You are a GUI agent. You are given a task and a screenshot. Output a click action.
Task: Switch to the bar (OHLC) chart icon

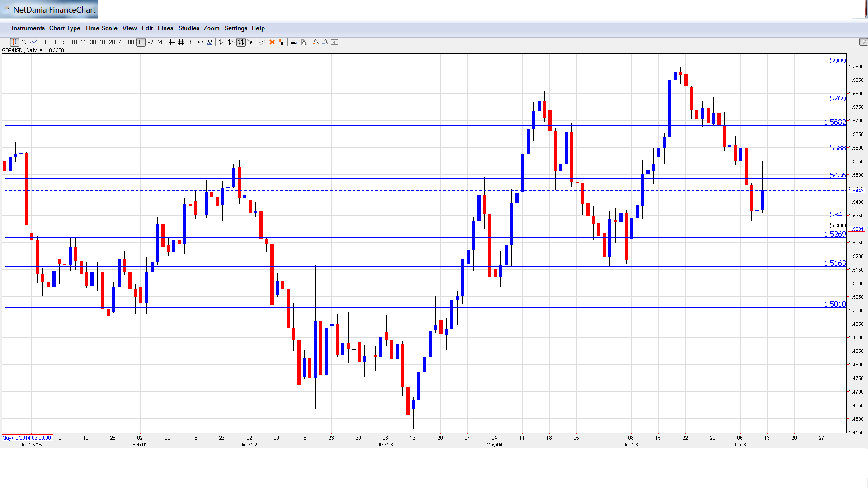click(x=24, y=42)
